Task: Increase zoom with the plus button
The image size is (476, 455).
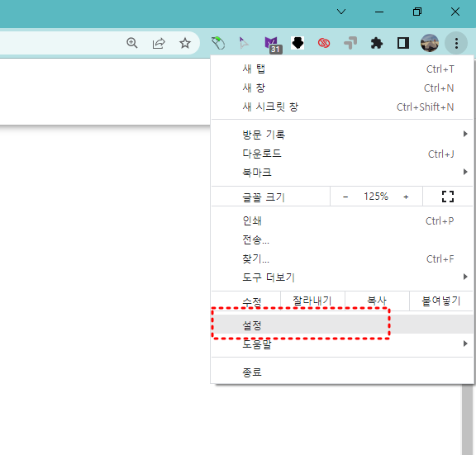Action: (406, 197)
